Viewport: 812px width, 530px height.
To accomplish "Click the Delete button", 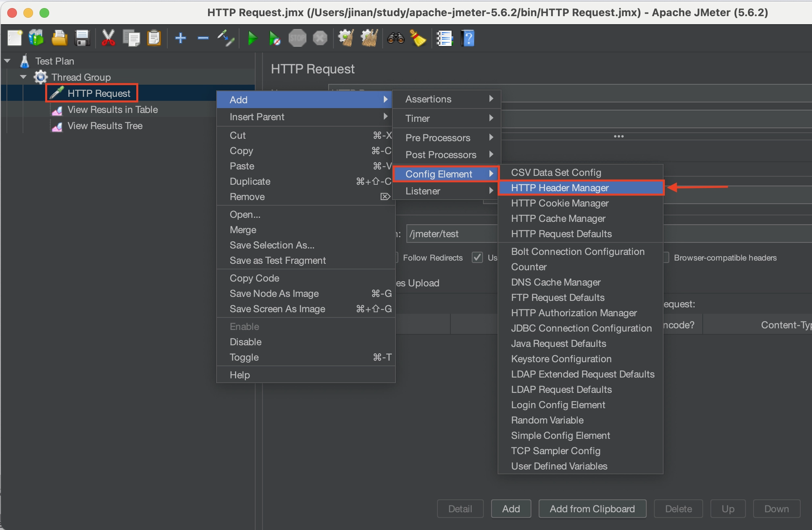I will tap(678, 509).
